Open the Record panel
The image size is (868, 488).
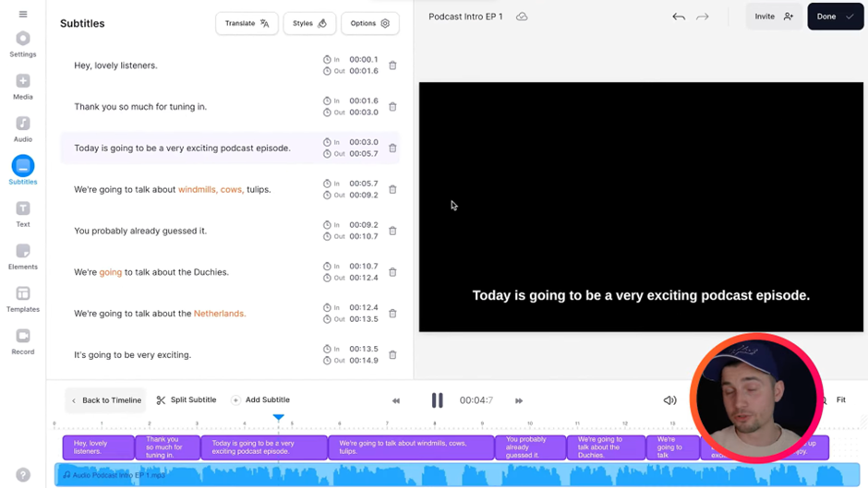coord(23,342)
